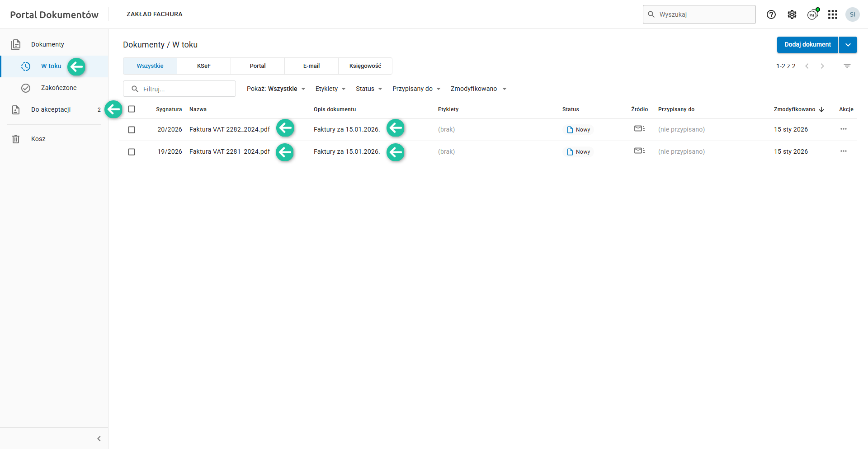This screenshot has height=449, width=868.
Task: Click the SI user avatar
Action: tap(853, 14)
